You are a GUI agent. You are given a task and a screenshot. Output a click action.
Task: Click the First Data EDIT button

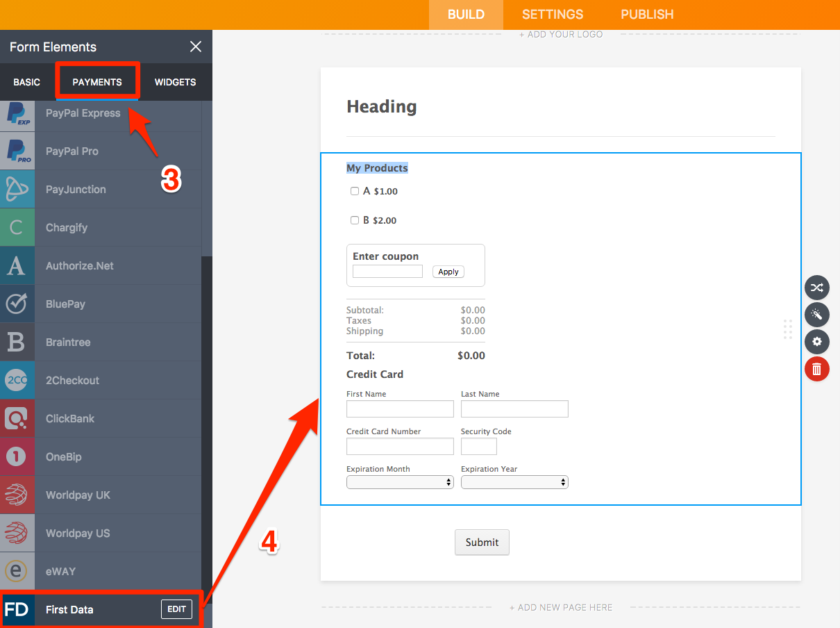pos(176,609)
